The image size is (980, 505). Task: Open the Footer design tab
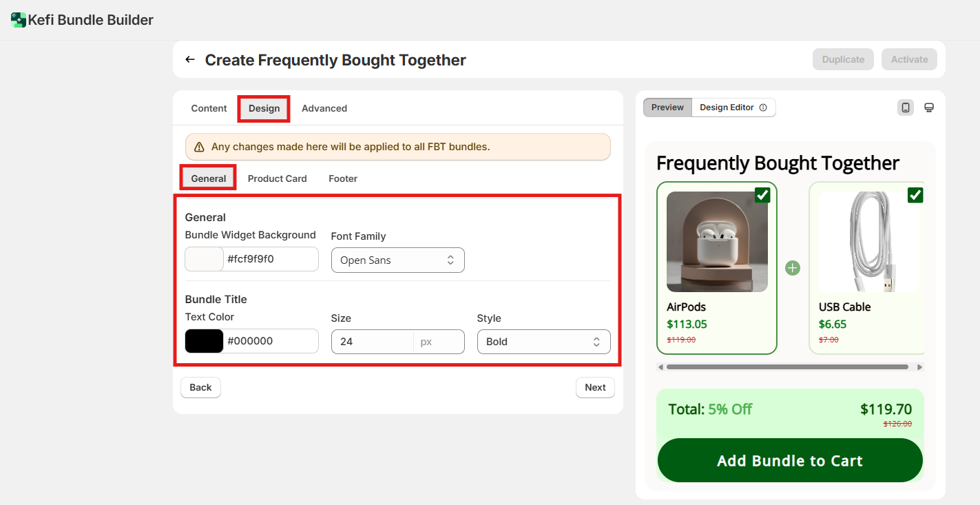343,178
